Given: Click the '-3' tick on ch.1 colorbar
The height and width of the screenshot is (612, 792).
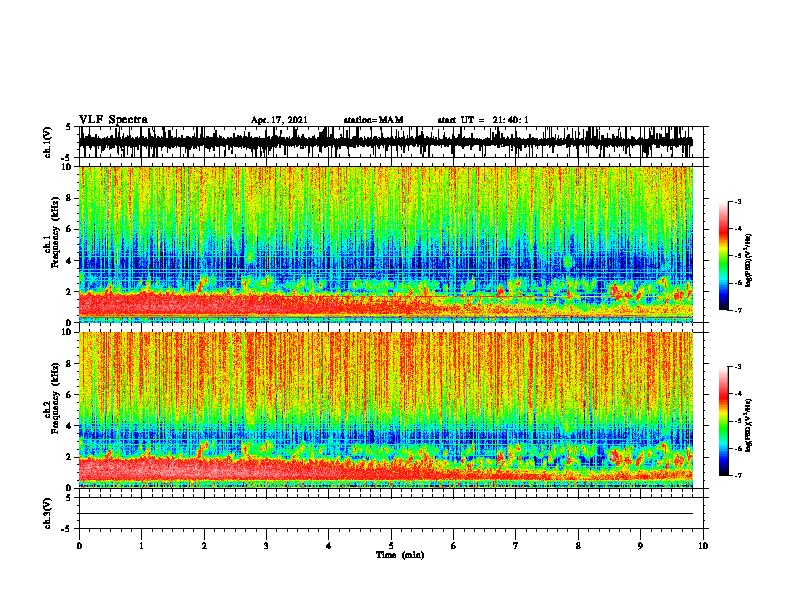Looking at the screenshot, I should point(737,201).
